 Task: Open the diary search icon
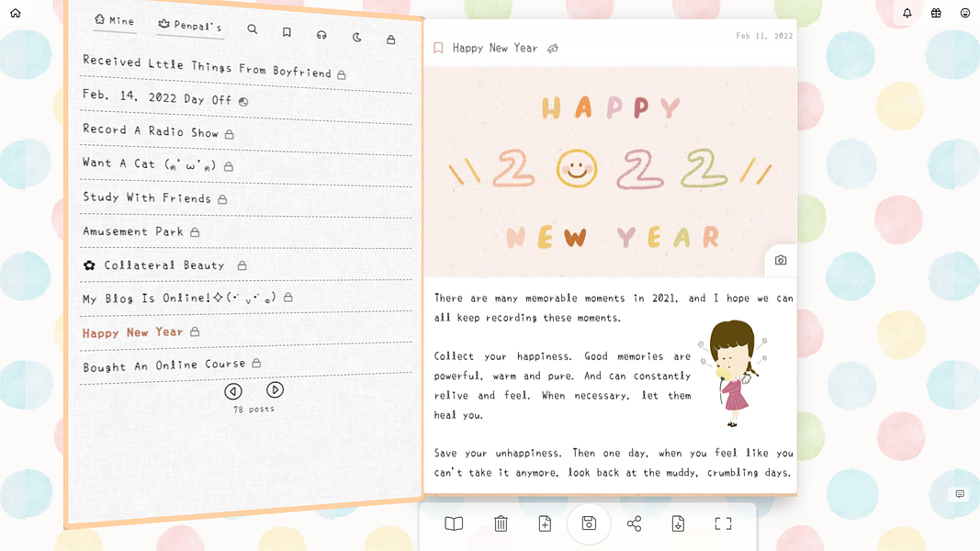[252, 28]
